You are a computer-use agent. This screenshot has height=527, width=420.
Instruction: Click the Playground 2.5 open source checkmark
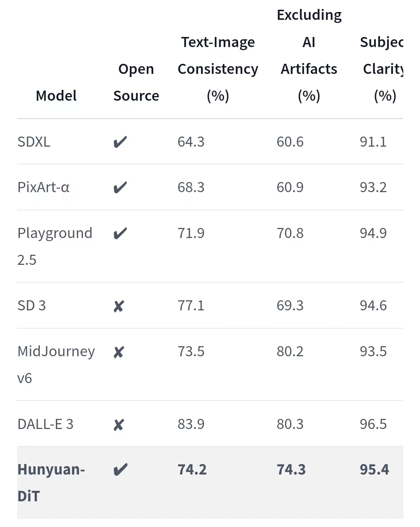click(120, 233)
